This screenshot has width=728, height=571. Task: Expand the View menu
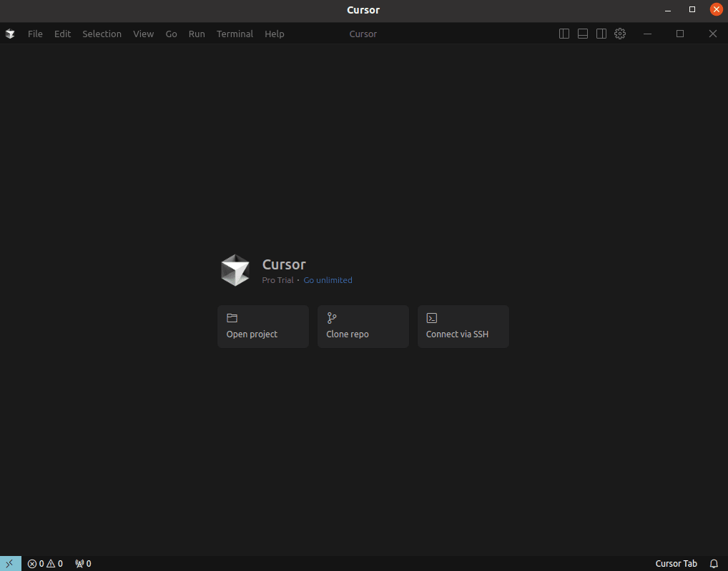[x=143, y=34]
